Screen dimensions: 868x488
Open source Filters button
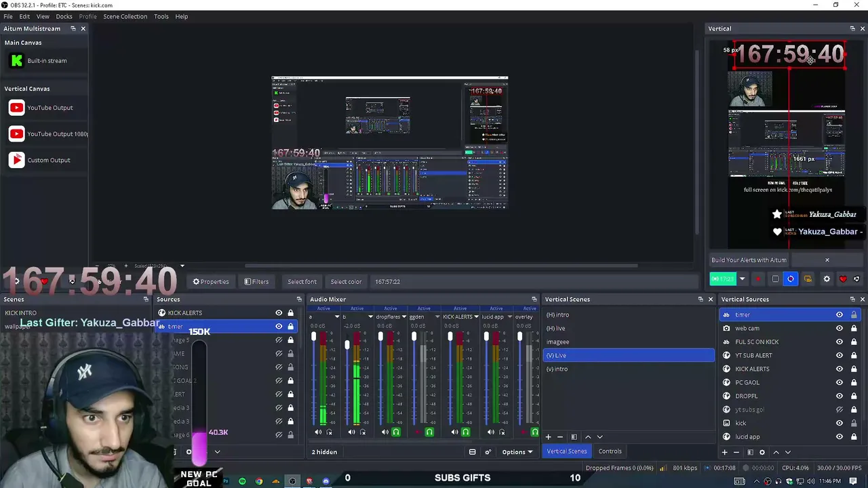[256, 282]
